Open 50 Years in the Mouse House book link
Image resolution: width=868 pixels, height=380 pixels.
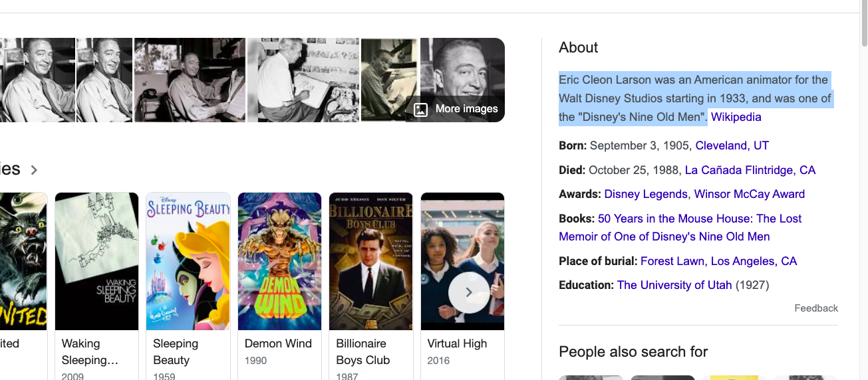pyautogui.click(x=680, y=227)
